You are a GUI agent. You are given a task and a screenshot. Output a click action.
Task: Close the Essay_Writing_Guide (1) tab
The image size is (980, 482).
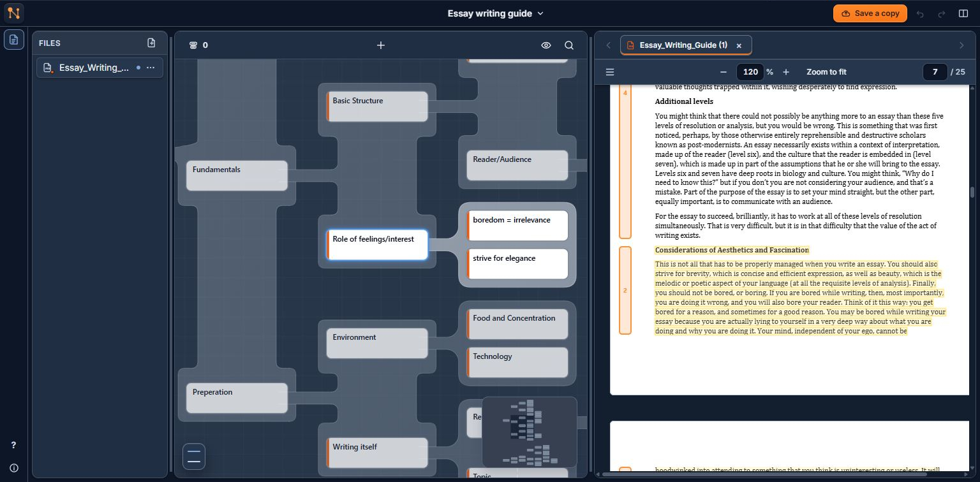tap(739, 45)
